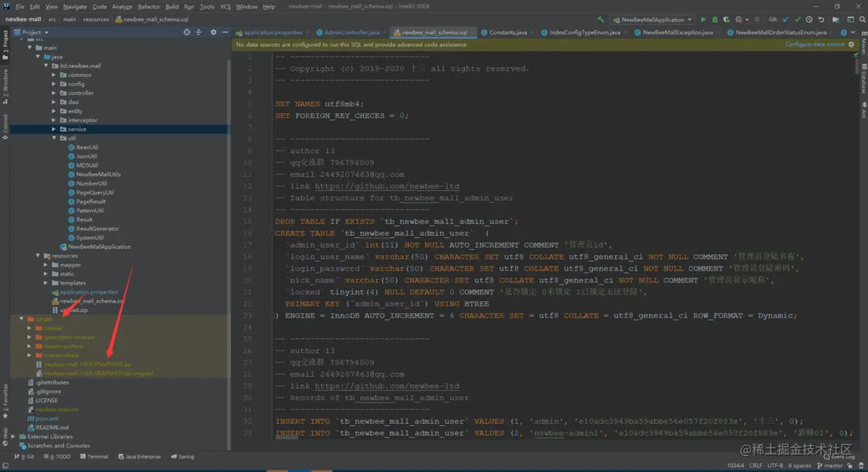Open the Navigate menu
The width and height of the screenshot is (868, 472).
[75, 6]
